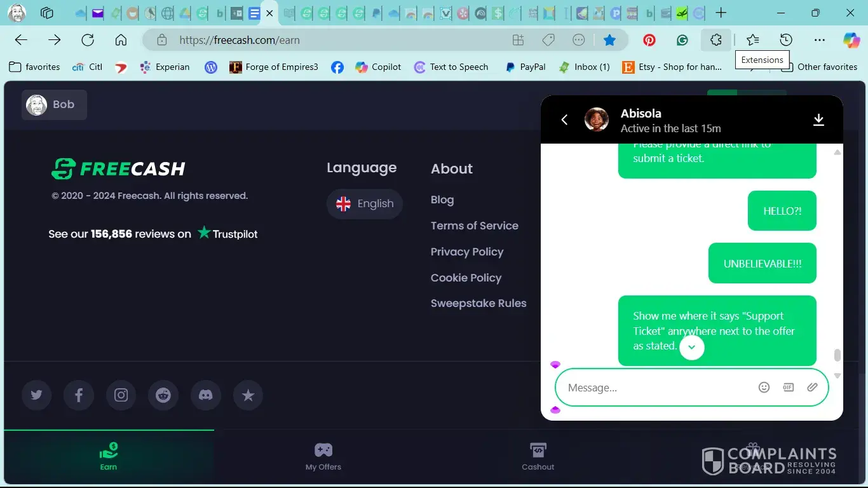Open the GIF picker in chat
This screenshot has width=868, height=488.
coord(789,388)
